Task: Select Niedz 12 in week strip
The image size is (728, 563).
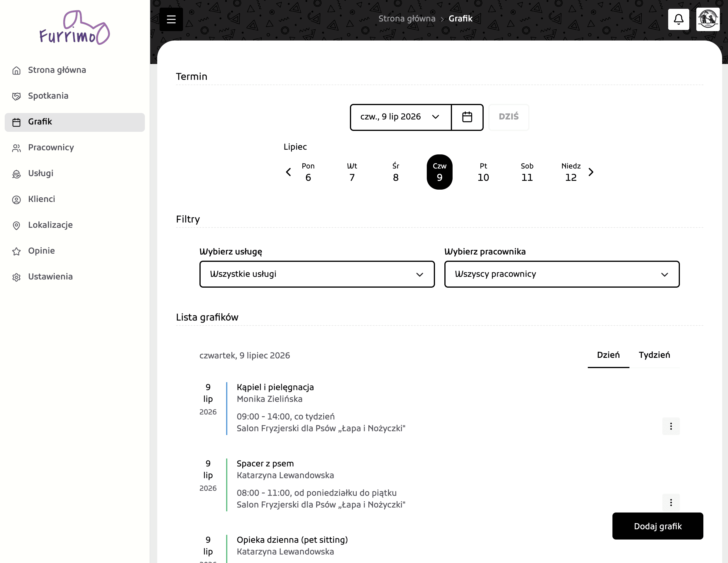Action: pos(571,172)
